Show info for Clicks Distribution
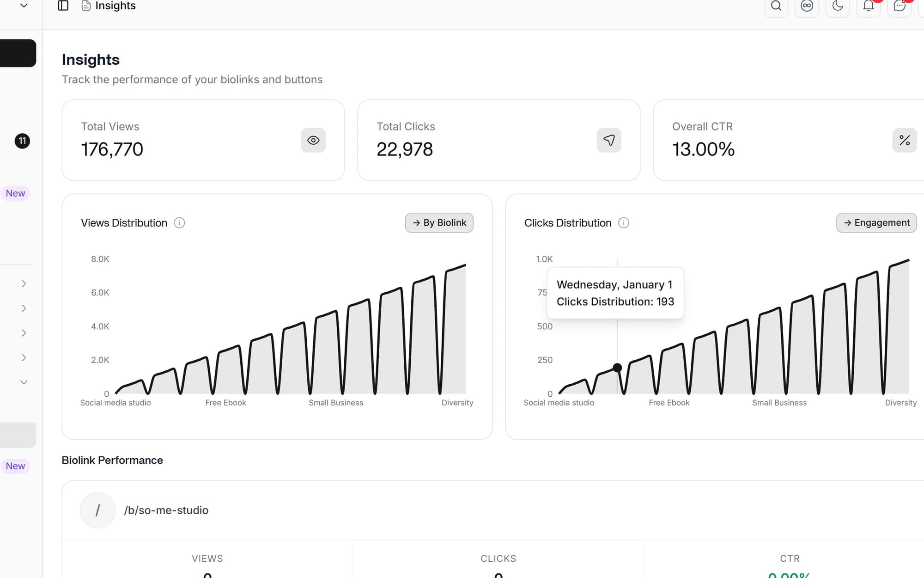 [624, 223]
